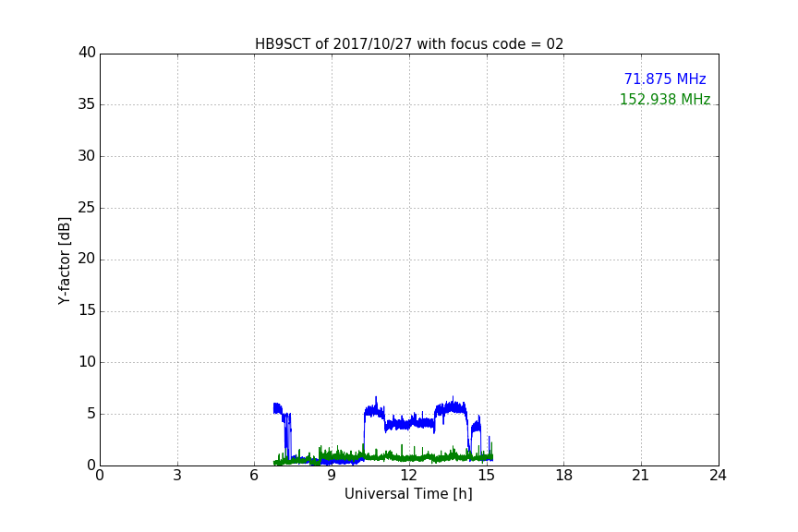Click the x-axis tick label 18
The image size is (798, 532).
pos(564,476)
